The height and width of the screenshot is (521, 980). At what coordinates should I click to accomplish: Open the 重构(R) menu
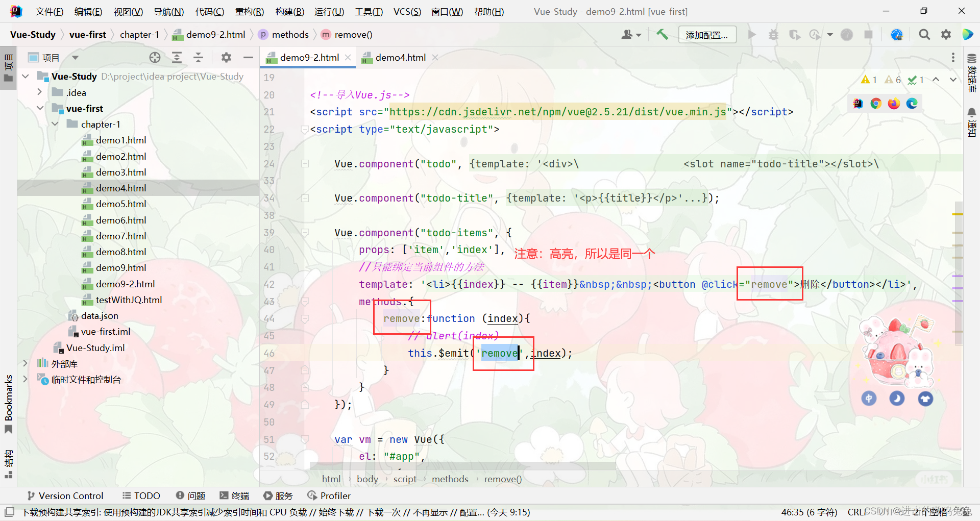point(250,12)
